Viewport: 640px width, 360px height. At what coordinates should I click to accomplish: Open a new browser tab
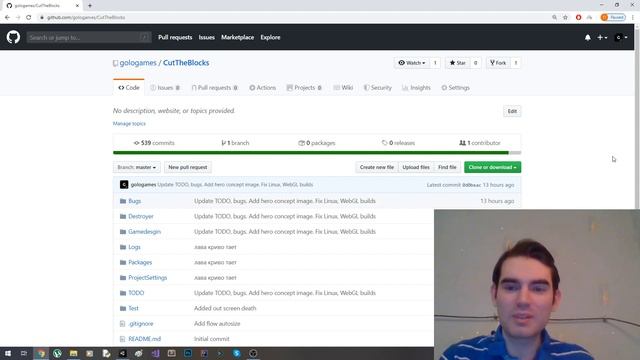(90, 6)
